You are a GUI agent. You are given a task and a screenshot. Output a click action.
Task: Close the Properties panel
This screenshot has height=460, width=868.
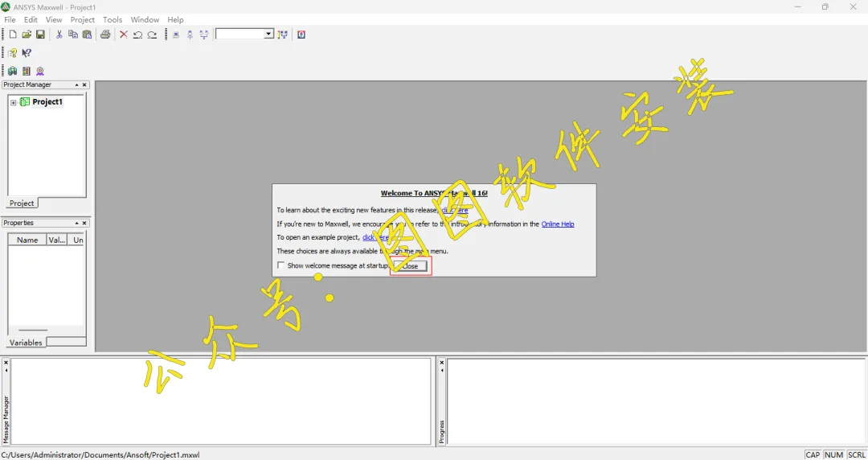(84, 223)
